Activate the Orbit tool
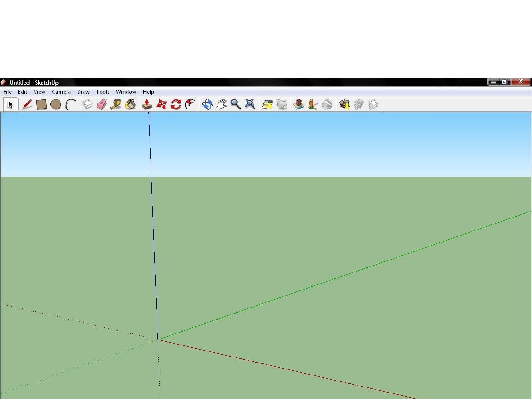 click(207, 104)
